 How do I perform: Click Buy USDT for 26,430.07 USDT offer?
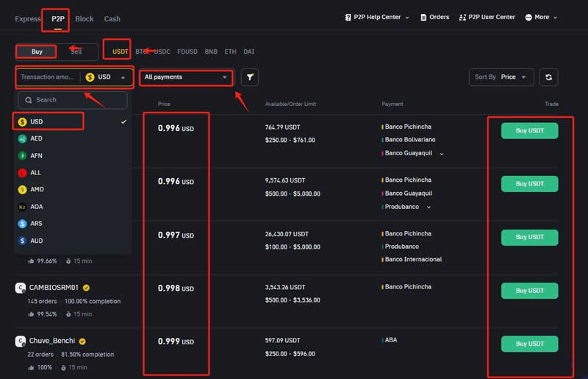click(529, 237)
